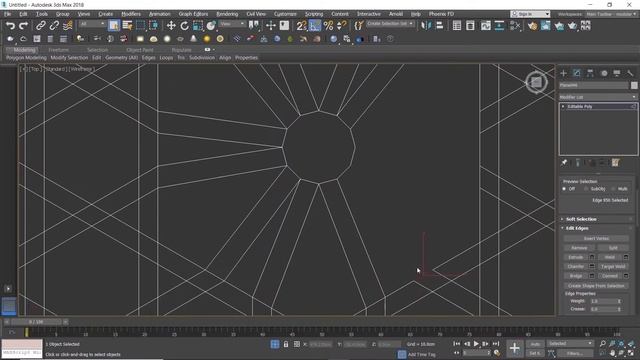Open the Render Setup teapot icon
This screenshot has width=640, height=360.
[532, 26]
